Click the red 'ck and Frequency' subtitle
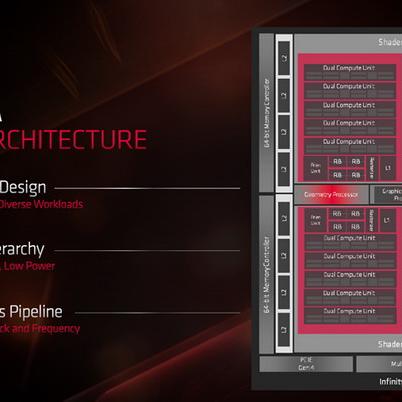The width and height of the screenshot is (402, 402). click(40, 328)
